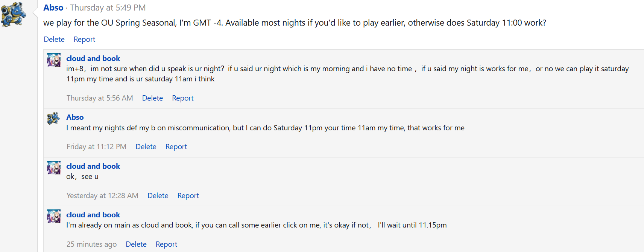This screenshot has height=252, width=644.
Task: Delete the comment from Thursday at 5:56 AM
Action: click(x=152, y=98)
